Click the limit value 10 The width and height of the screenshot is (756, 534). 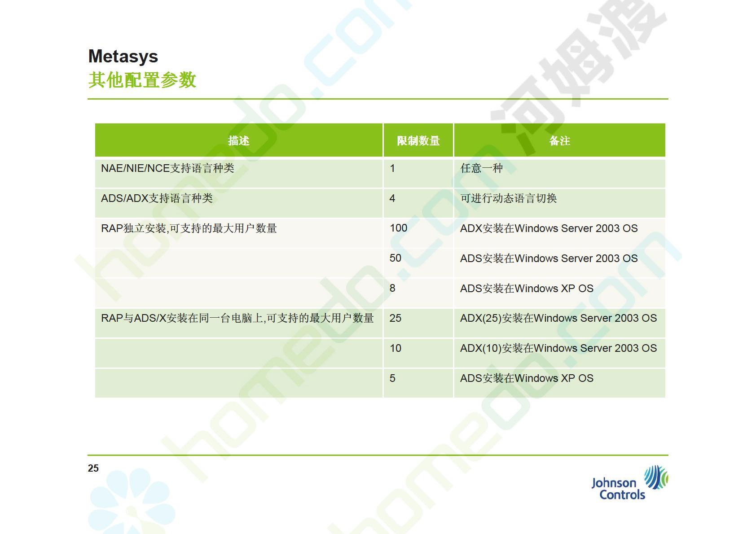coord(395,348)
